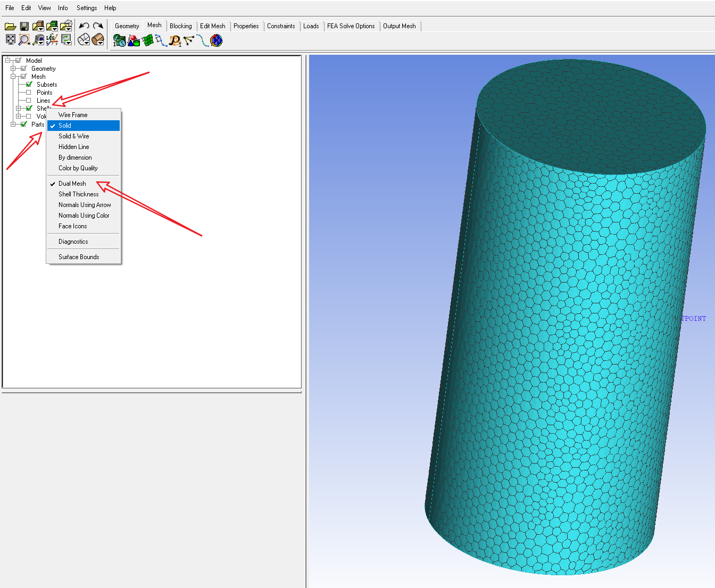Expand the Geometry tree node
The height and width of the screenshot is (588, 715).
coord(13,69)
